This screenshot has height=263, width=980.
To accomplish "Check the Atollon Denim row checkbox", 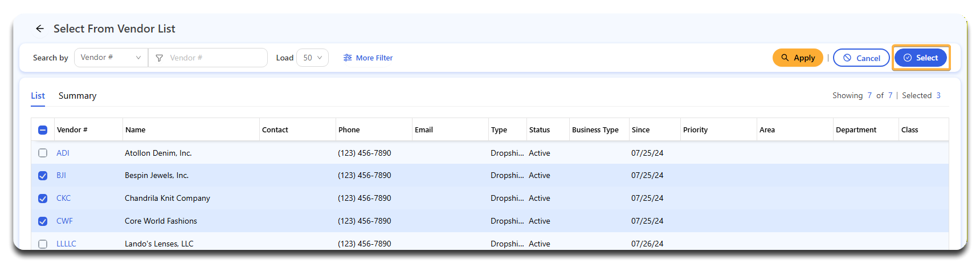I will pos(43,153).
